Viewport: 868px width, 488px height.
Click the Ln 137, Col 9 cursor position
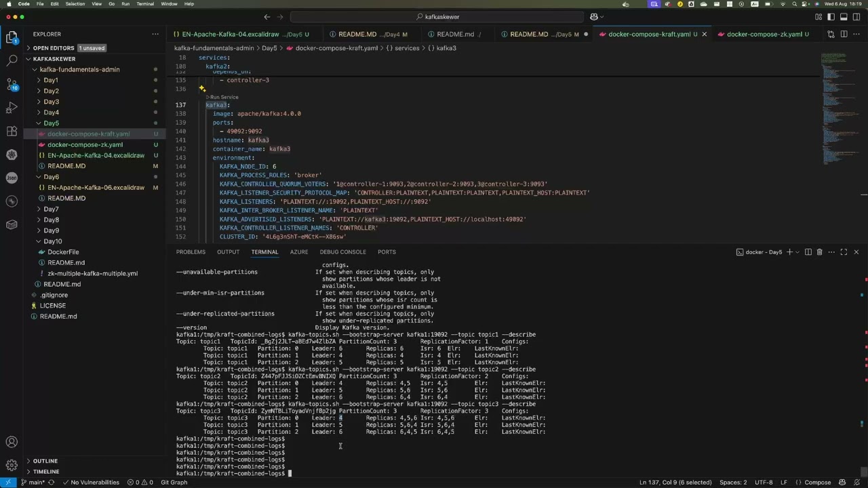(675, 483)
